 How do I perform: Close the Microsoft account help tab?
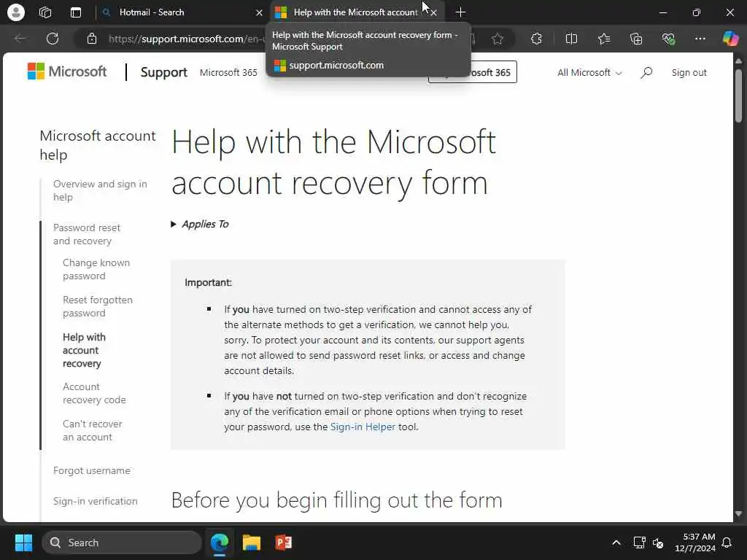(x=433, y=12)
